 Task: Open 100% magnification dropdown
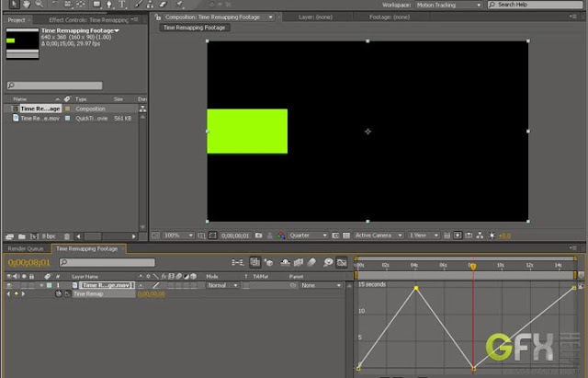tap(178, 235)
